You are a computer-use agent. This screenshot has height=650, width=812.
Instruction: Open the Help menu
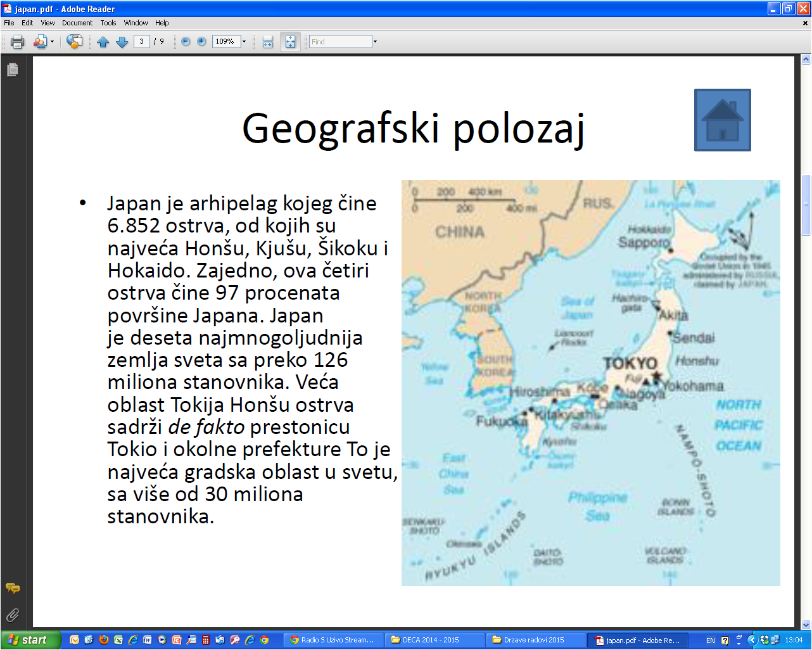162,23
